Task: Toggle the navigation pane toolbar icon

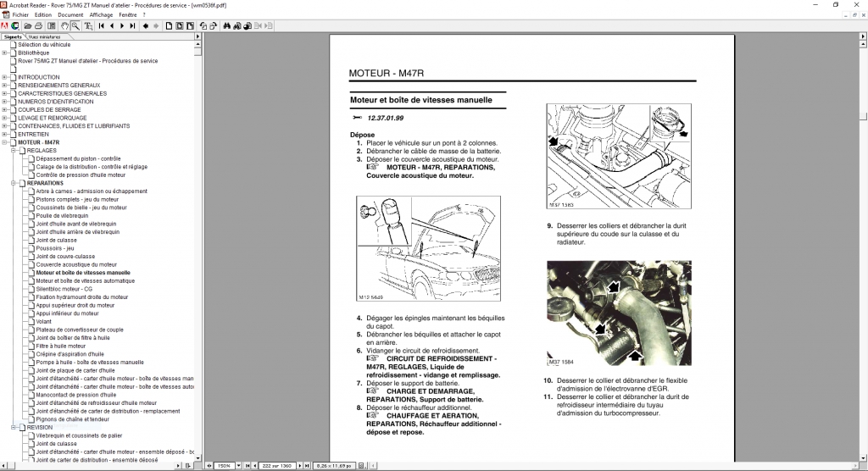Action: pos(52,26)
